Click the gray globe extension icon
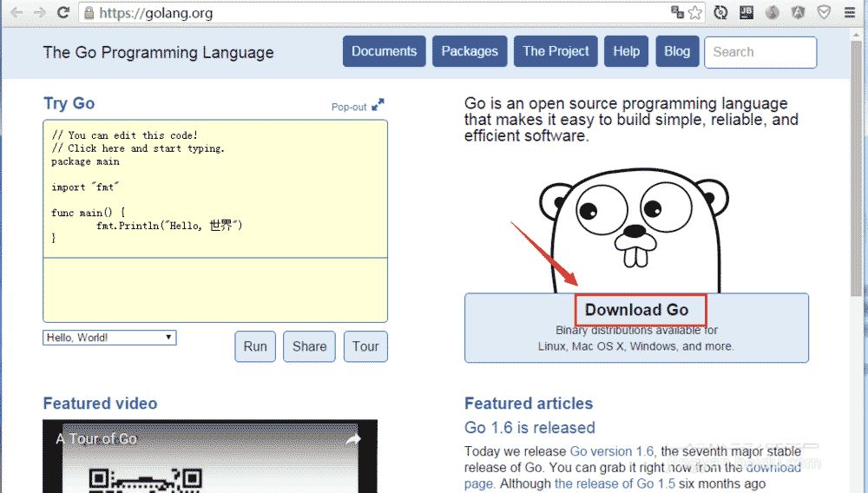Viewport: 868px width, 493px height. pyautogui.click(x=773, y=12)
